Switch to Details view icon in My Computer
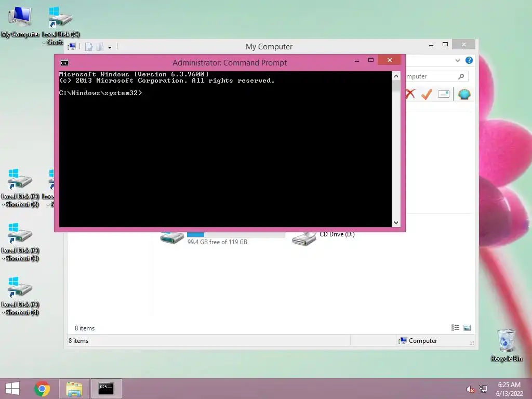This screenshot has width=532, height=399. coord(455,327)
